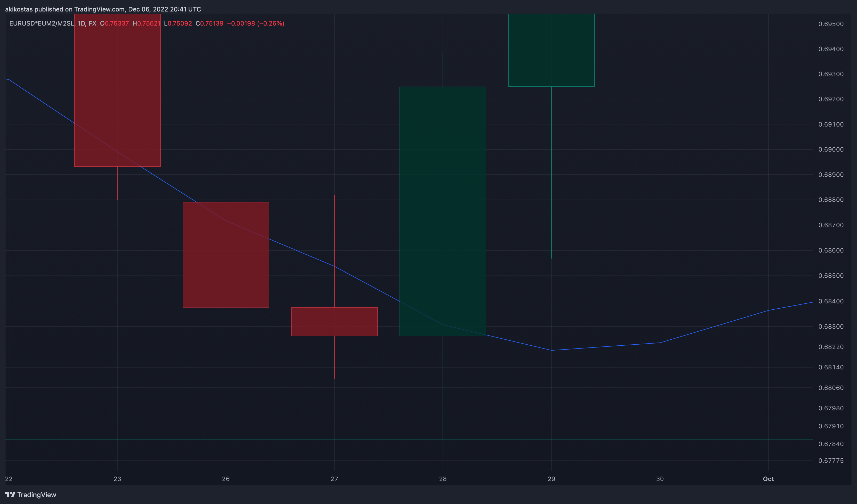This screenshot has height=504, width=857.
Task: Click the date label 26 on time axis
Action: click(226, 479)
